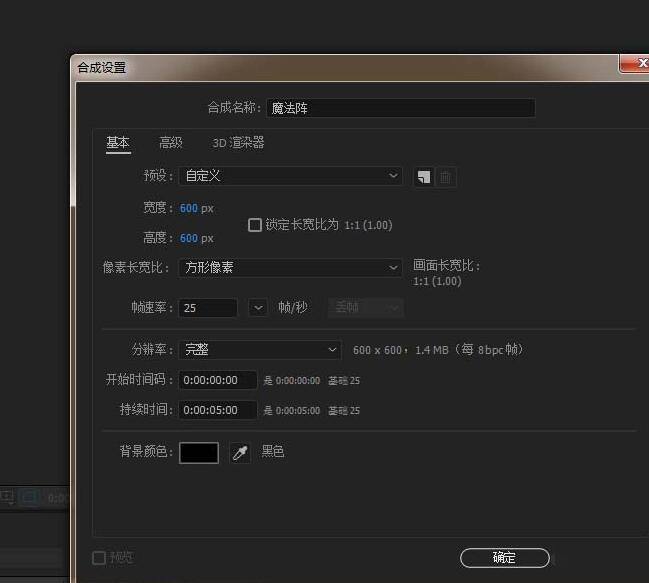Enable the 锁定长宽比 checkbox

click(x=255, y=225)
